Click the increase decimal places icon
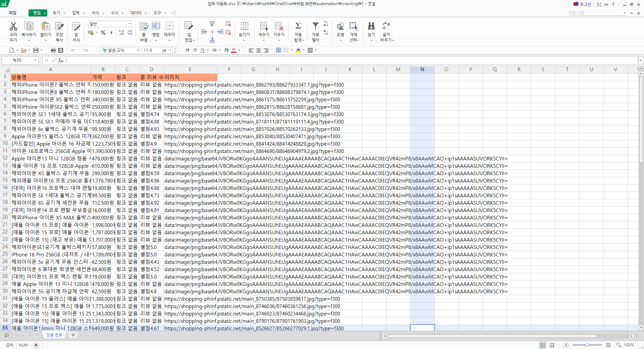Image resolution: width=644 pixels, height=349 pixels. point(121,33)
